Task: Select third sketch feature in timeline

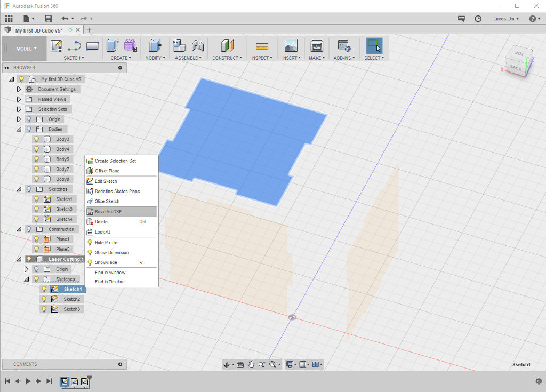Action: click(x=84, y=381)
